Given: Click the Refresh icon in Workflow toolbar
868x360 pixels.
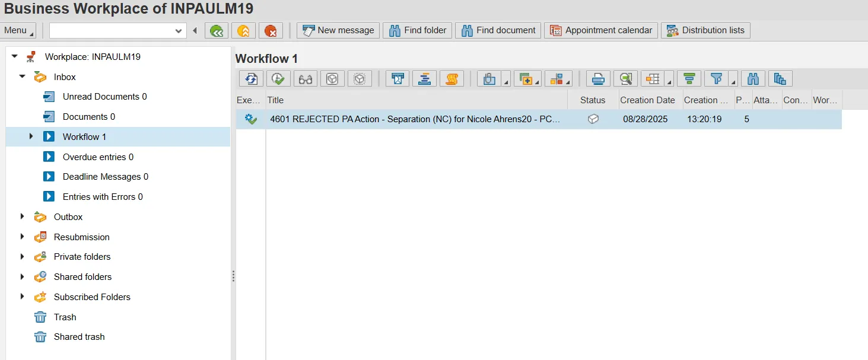Looking at the screenshot, I should [251, 79].
